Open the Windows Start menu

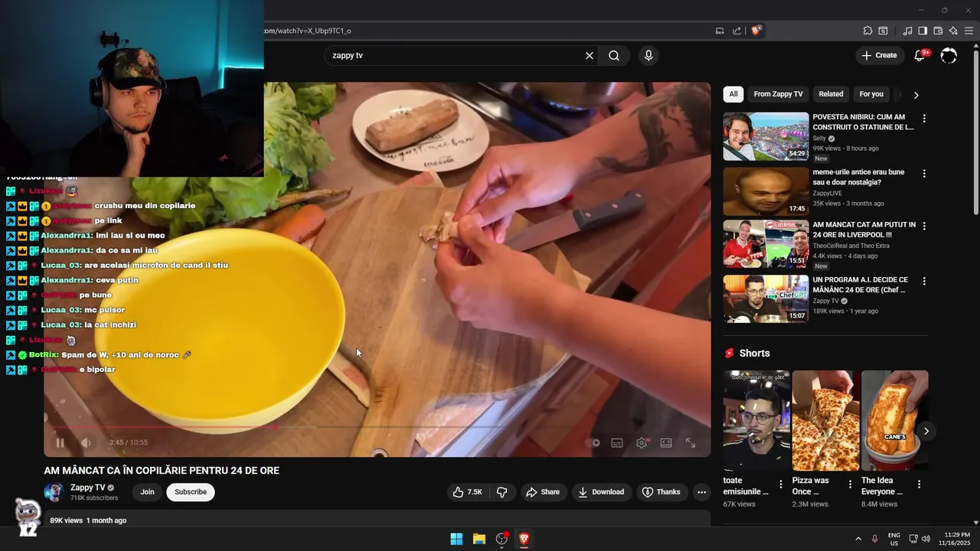[x=456, y=539]
